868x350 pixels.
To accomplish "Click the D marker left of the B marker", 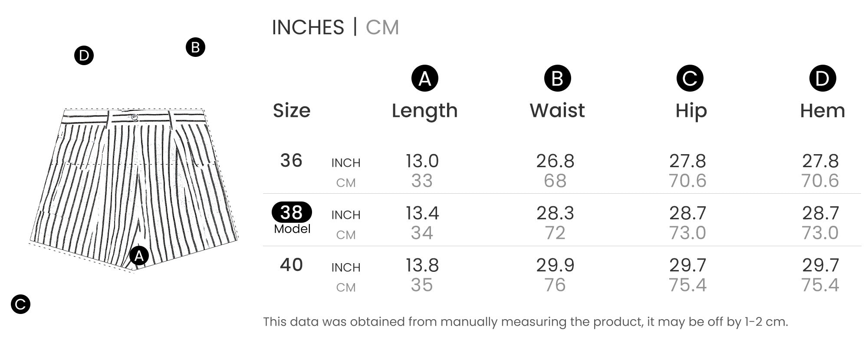I will (x=84, y=56).
